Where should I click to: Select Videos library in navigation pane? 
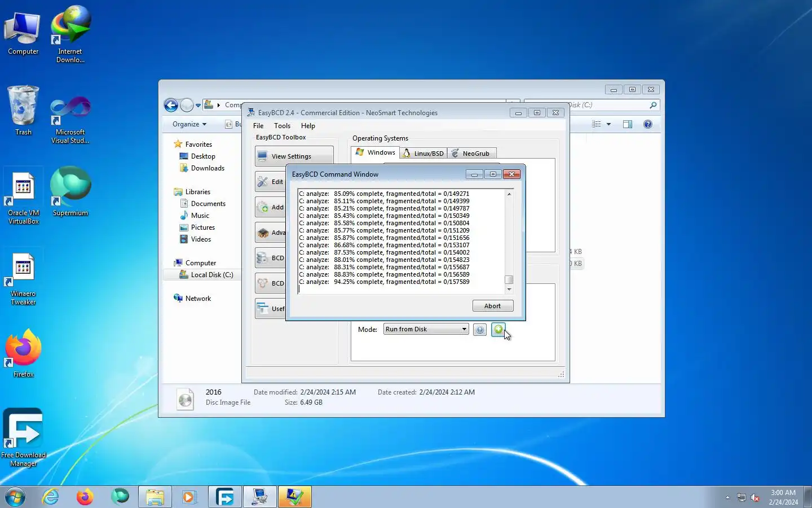click(x=196, y=239)
